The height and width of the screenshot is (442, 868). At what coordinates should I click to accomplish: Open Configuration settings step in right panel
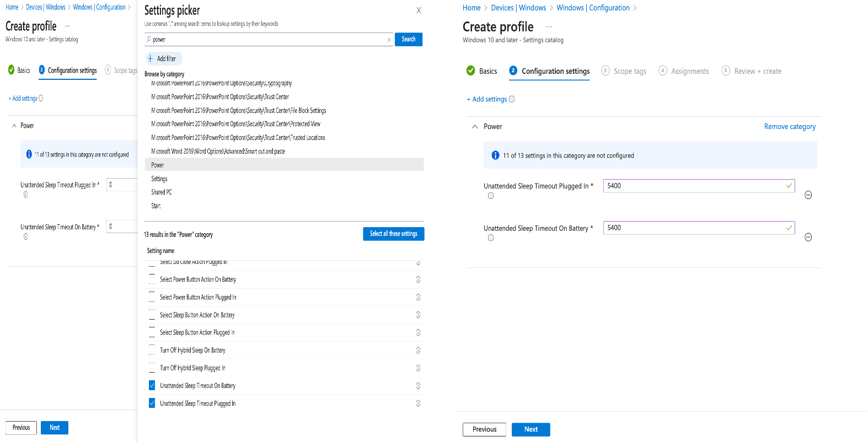549,71
